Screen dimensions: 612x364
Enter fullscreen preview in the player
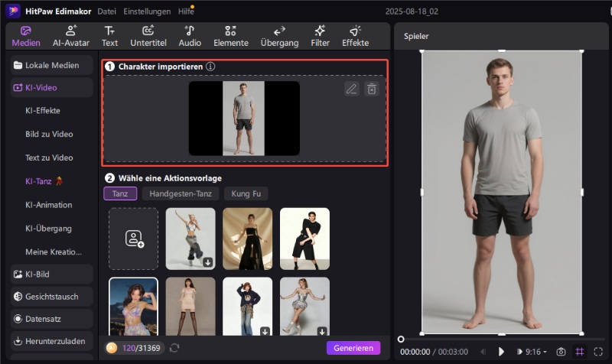tap(598, 352)
